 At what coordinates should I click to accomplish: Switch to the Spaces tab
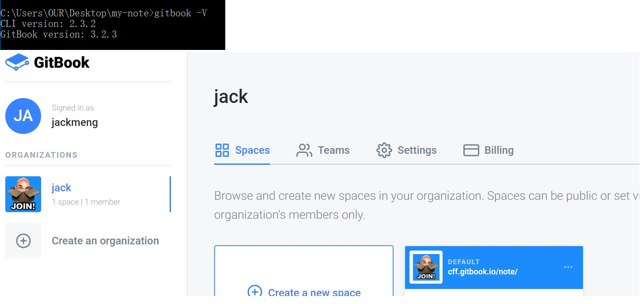(x=242, y=150)
